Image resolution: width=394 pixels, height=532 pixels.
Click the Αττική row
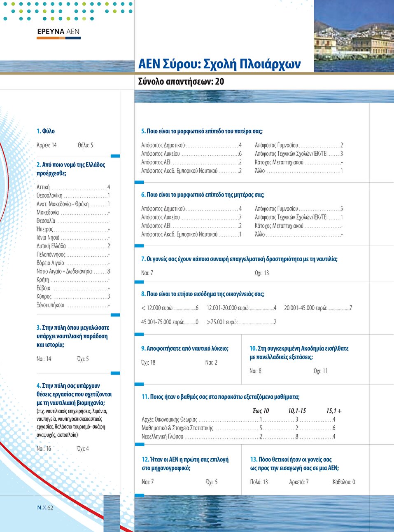[73, 187]
